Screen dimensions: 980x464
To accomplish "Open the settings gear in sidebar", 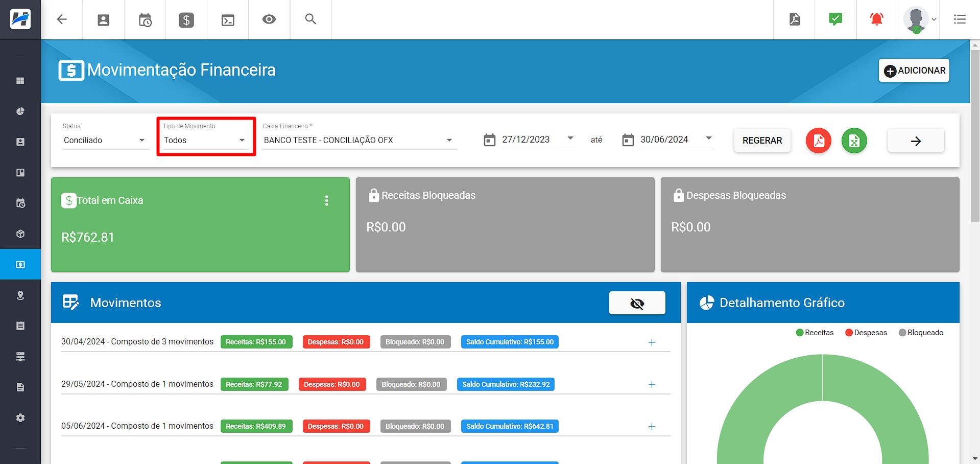I will coord(20,418).
